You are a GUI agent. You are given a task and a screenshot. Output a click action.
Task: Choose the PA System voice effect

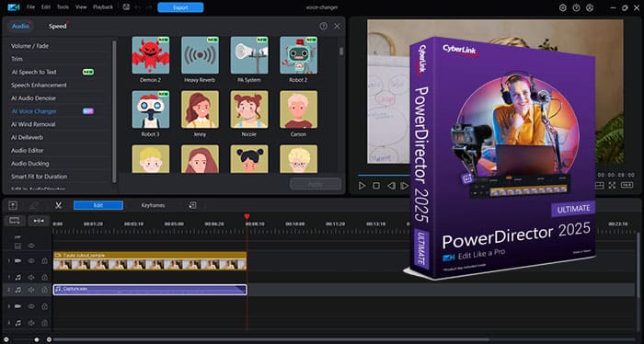[249, 55]
